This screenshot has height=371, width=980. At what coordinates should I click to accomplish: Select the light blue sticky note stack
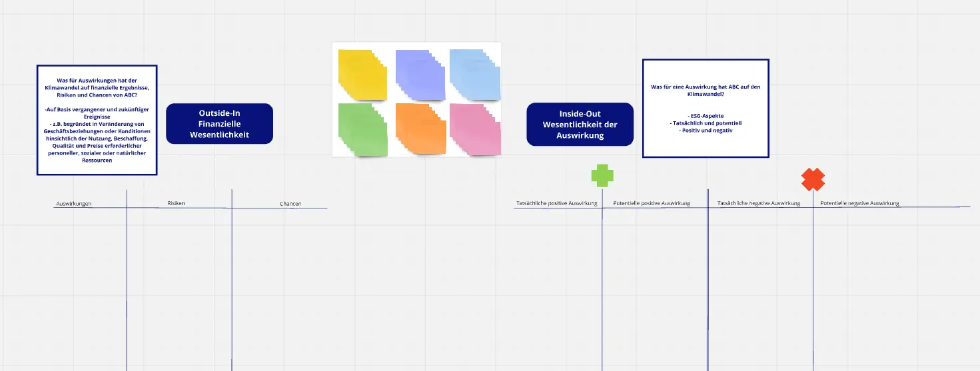[x=473, y=73]
